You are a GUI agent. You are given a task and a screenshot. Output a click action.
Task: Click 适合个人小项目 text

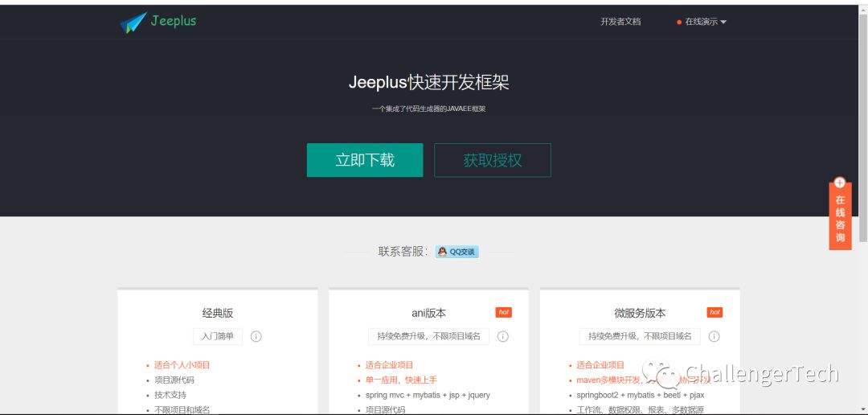click(182, 365)
